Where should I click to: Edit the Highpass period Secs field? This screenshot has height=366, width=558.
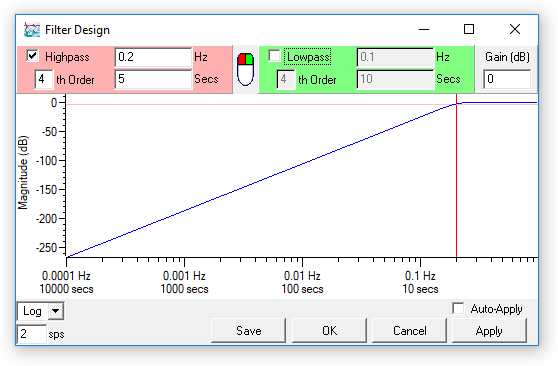tap(153, 79)
